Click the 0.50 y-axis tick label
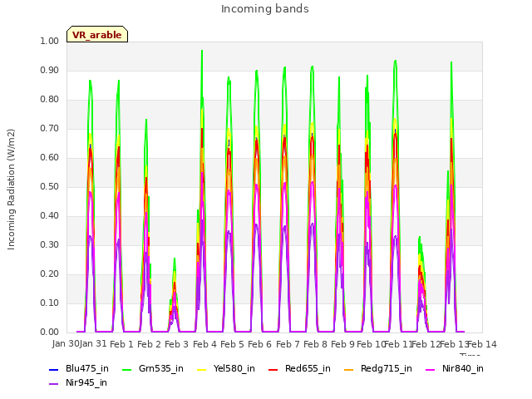The width and height of the screenshot is (532, 399). click(50, 186)
